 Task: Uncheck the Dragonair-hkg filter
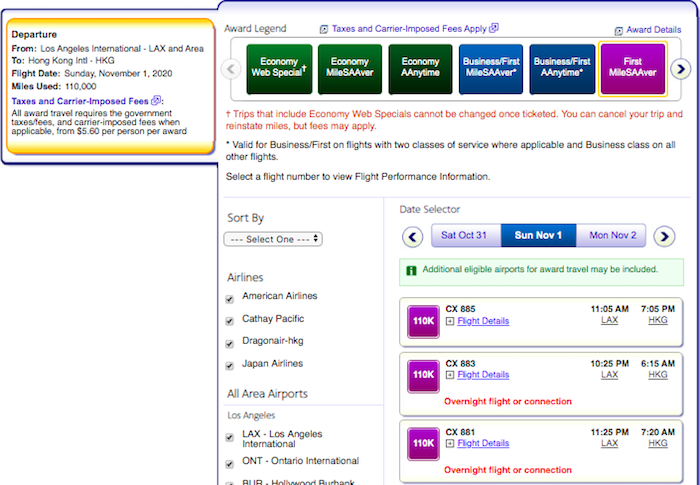[x=229, y=344]
